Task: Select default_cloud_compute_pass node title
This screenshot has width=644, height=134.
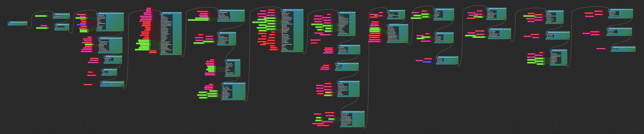Action: [227, 33]
